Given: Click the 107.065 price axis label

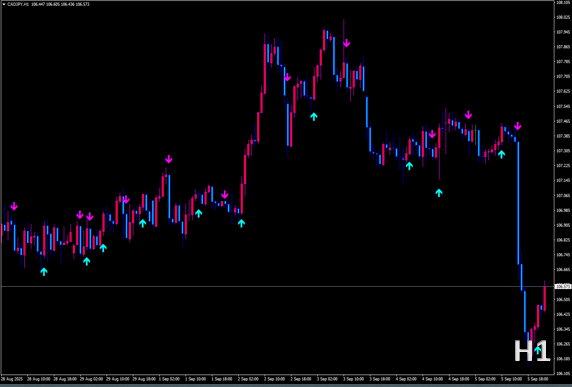Looking at the screenshot, I should click(564, 196).
